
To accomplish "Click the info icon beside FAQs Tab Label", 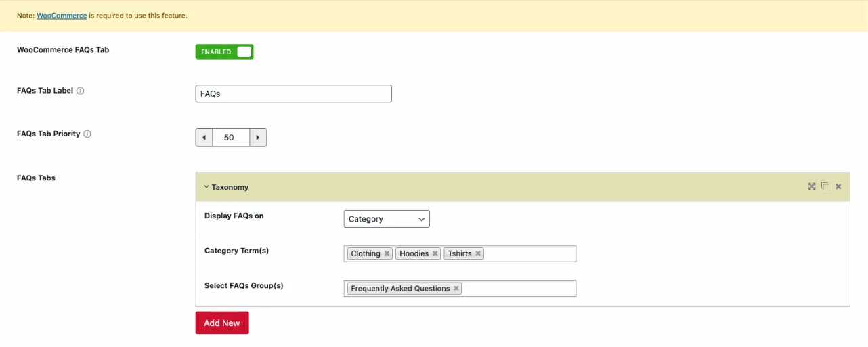I will [x=81, y=91].
